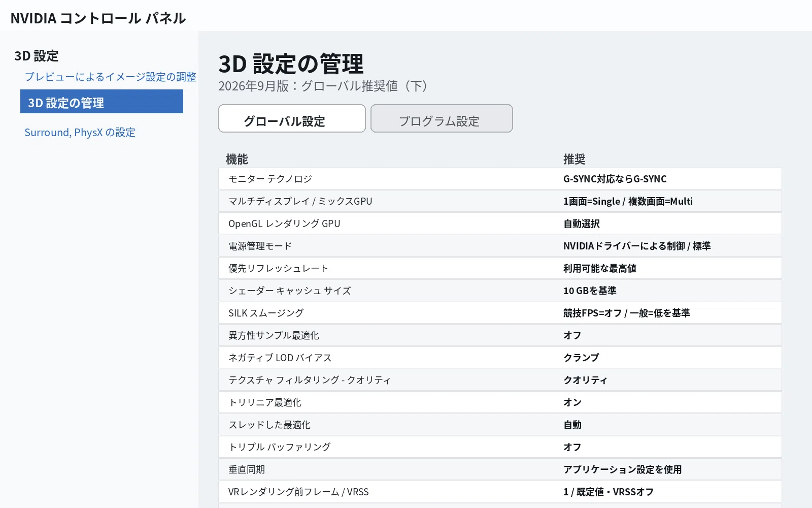Screen dimensions: 812x508
Task: Open Surround, PhysX の設定 link
Action: [x=80, y=133]
